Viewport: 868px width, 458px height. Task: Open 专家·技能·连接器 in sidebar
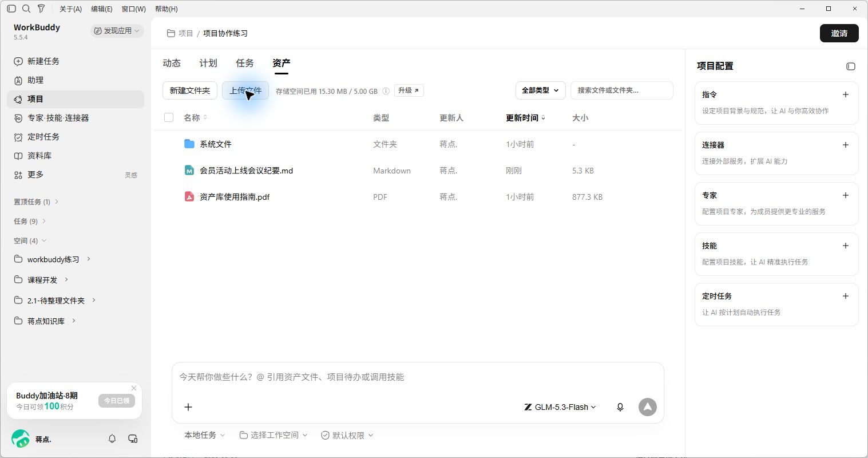point(76,118)
